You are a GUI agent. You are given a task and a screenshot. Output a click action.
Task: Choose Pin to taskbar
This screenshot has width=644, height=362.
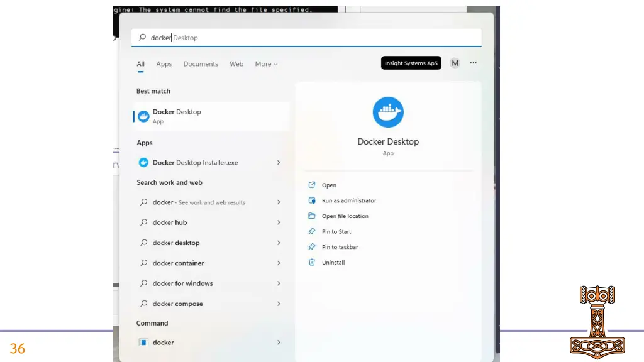pyautogui.click(x=340, y=246)
